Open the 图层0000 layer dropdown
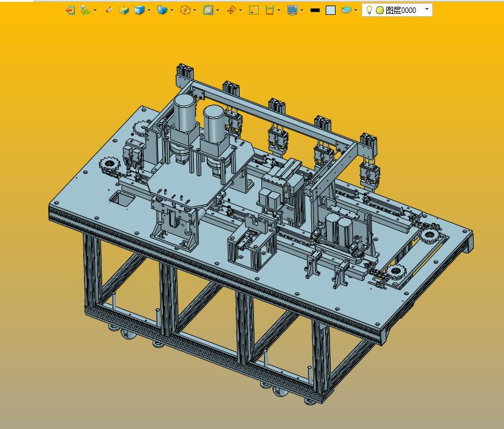The height and width of the screenshot is (429, 504). pos(427,9)
